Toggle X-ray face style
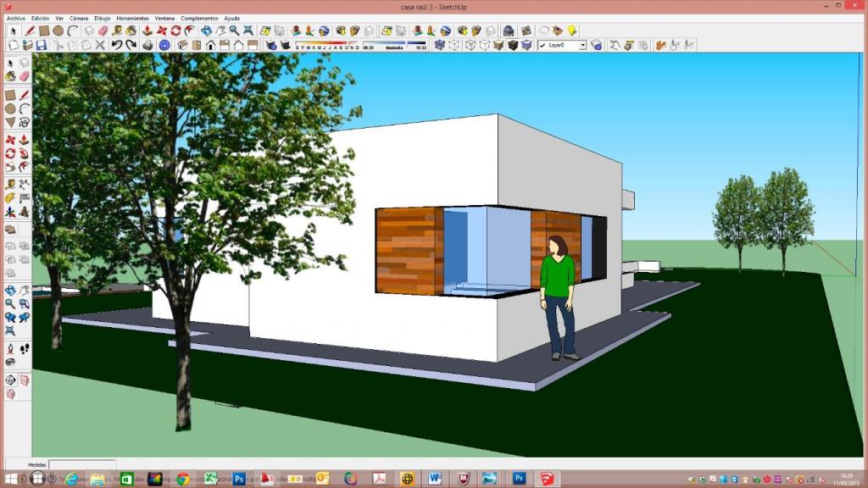 [439, 45]
